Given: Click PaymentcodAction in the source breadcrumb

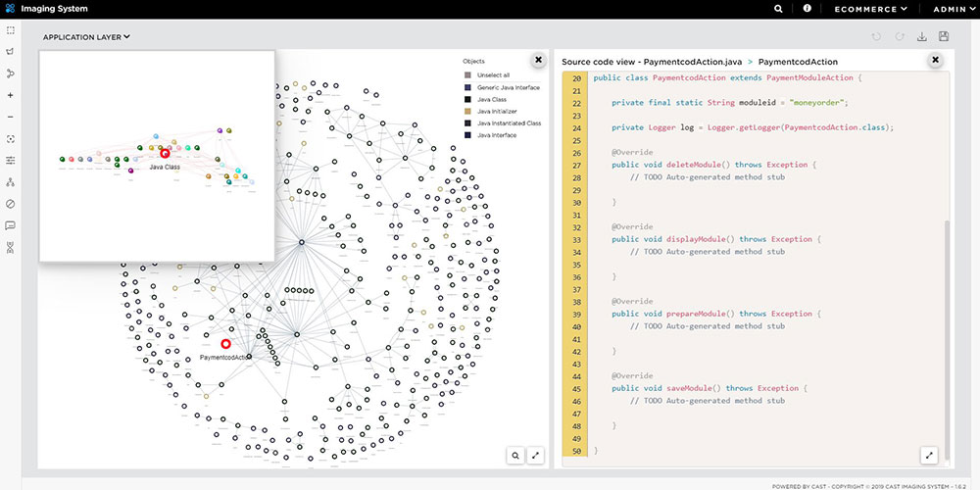Looking at the screenshot, I should [x=798, y=62].
